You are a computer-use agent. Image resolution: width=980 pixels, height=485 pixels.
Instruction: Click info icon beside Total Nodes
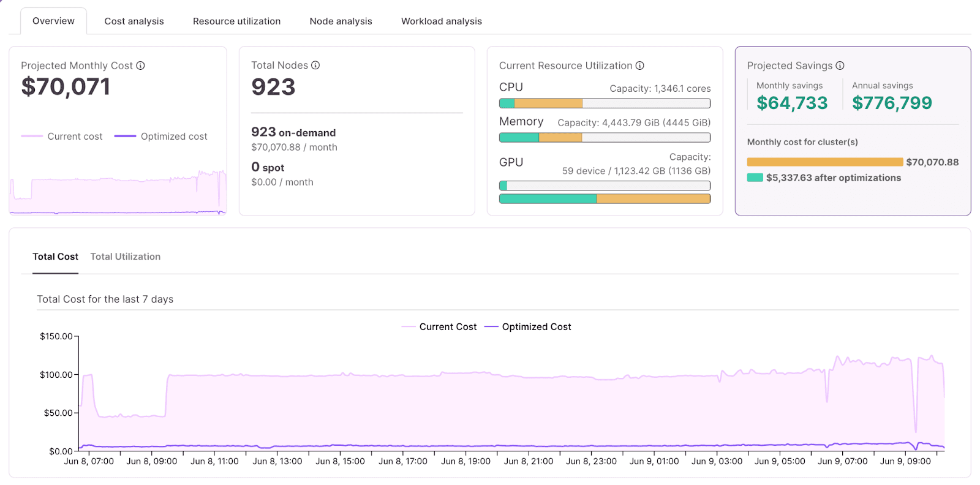(315, 65)
